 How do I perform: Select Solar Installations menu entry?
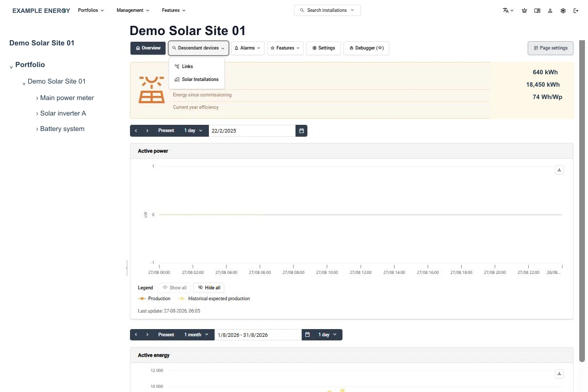point(197,79)
